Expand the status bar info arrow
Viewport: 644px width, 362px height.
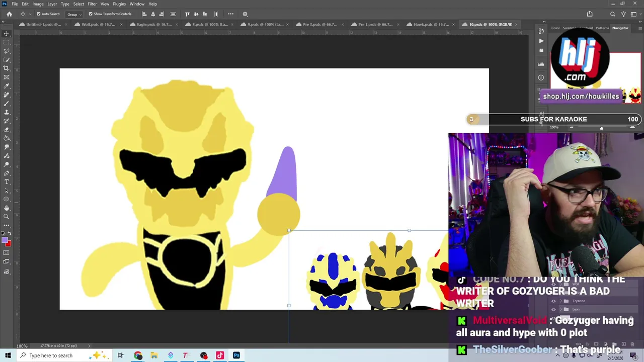[90, 346]
